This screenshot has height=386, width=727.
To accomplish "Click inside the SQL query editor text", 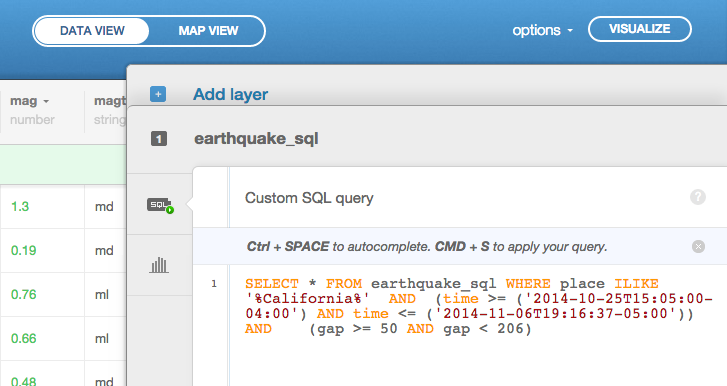I will pyautogui.click(x=478, y=306).
